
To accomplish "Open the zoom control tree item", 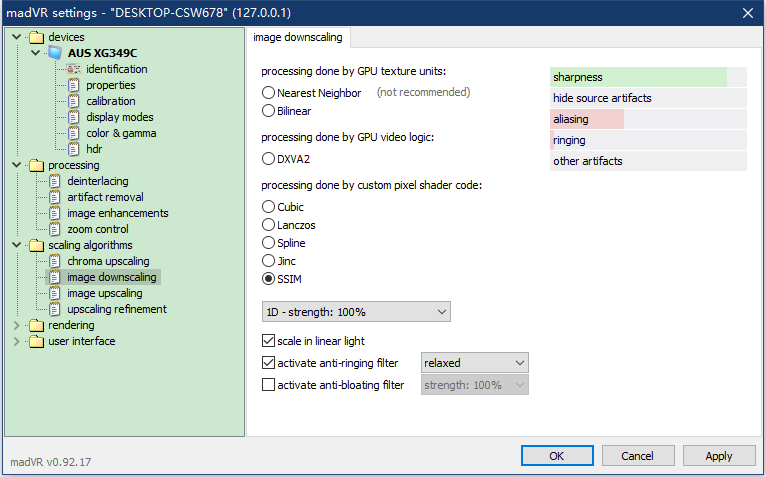I will point(98,229).
